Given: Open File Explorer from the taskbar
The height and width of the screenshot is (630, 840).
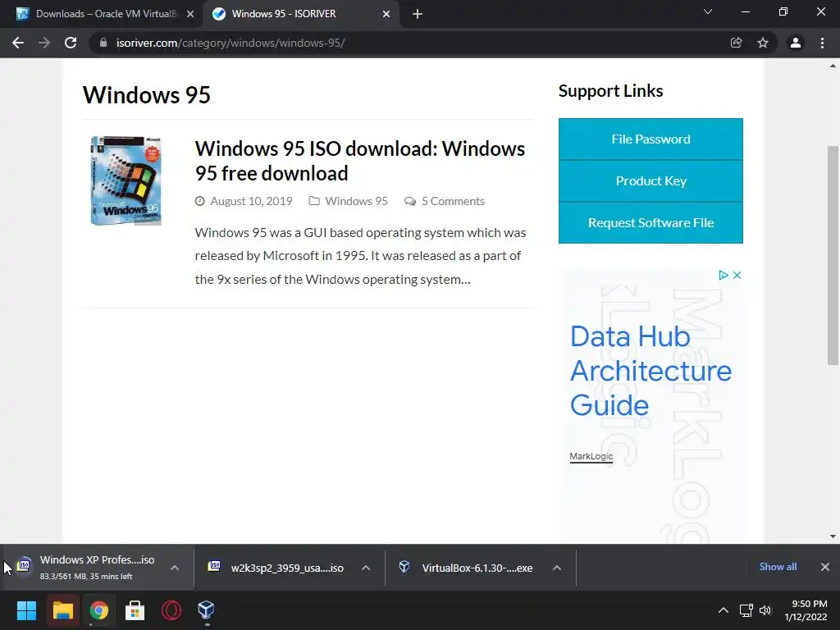Looking at the screenshot, I should coord(62,610).
